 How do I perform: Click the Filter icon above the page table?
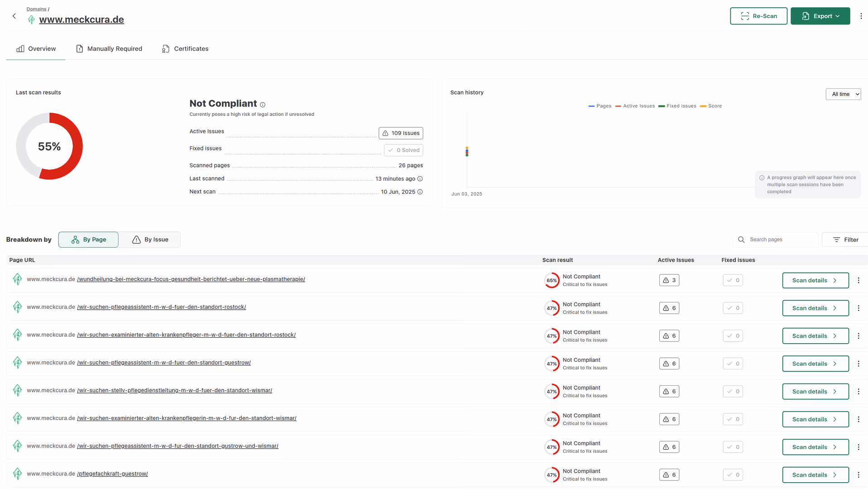[x=836, y=239]
